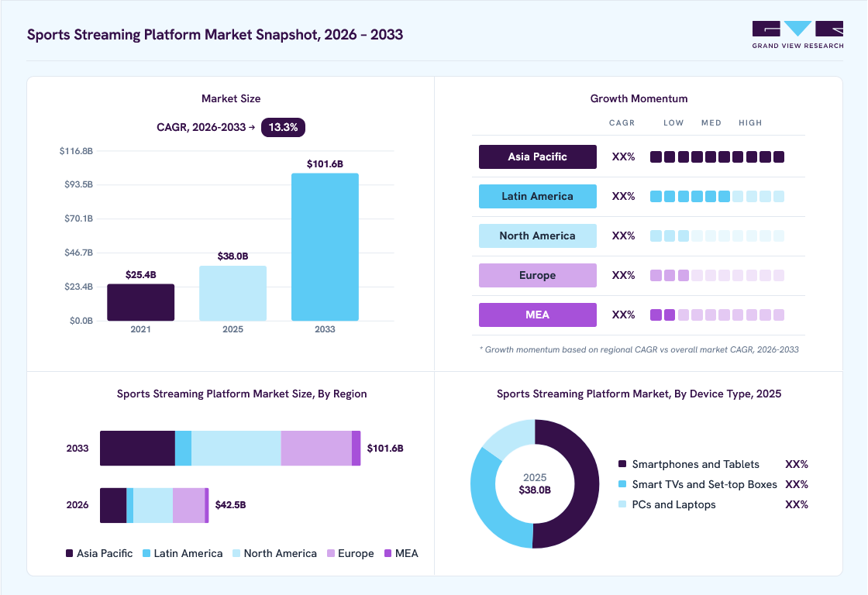Image resolution: width=868 pixels, height=595 pixels.
Task: Click the Grand View Research logo
Action: click(797, 35)
